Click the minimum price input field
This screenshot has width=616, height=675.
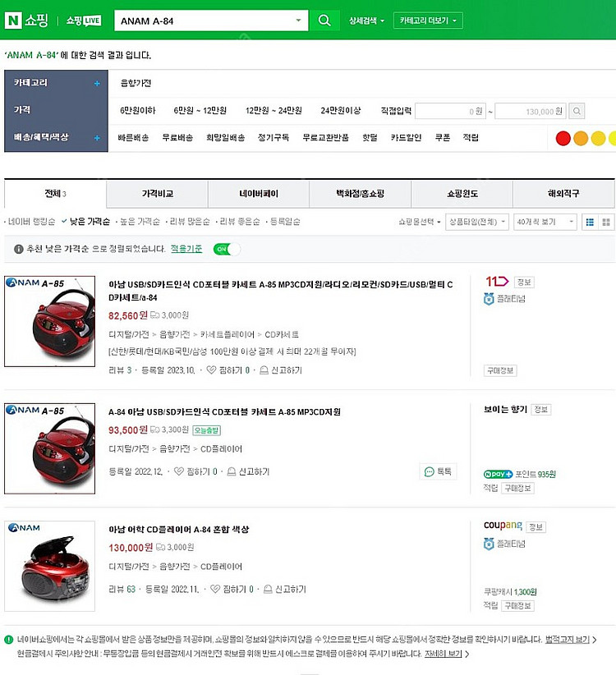450,111
